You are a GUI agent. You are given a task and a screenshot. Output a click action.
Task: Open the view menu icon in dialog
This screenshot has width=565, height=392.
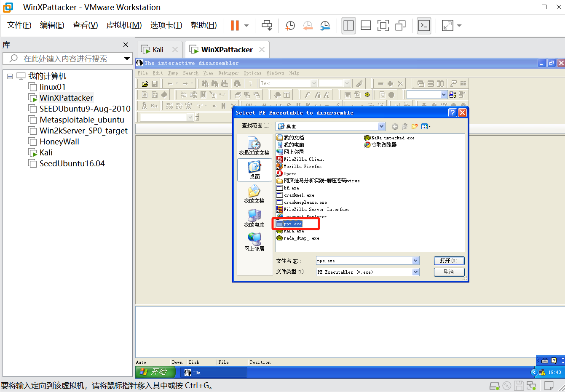click(x=426, y=126)
